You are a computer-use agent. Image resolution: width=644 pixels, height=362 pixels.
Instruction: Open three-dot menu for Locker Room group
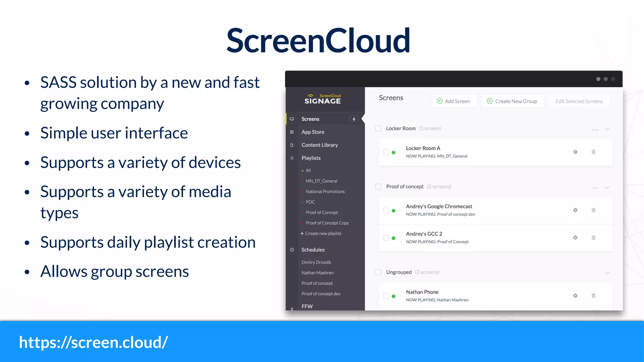tap(594, 129)
